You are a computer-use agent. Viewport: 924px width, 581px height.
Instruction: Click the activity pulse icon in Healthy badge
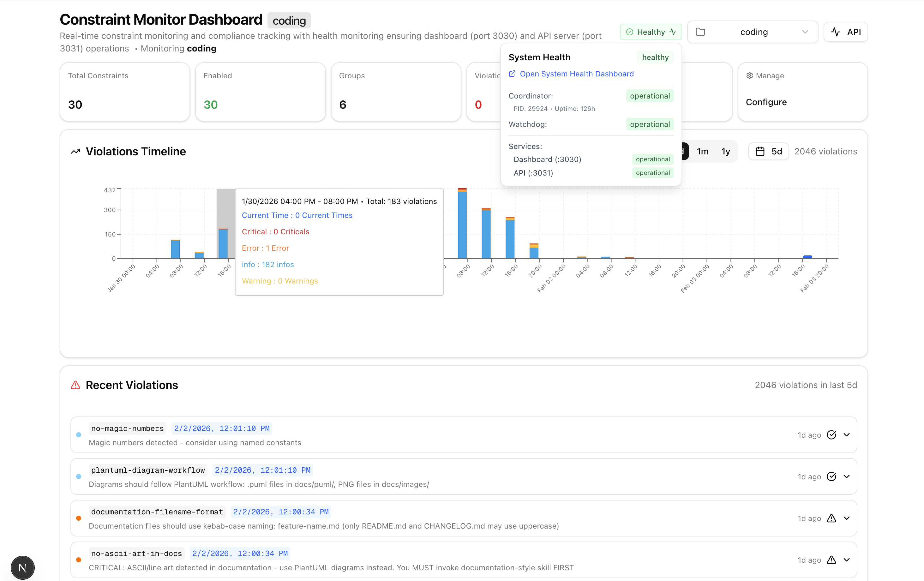(x=673, y=32)
